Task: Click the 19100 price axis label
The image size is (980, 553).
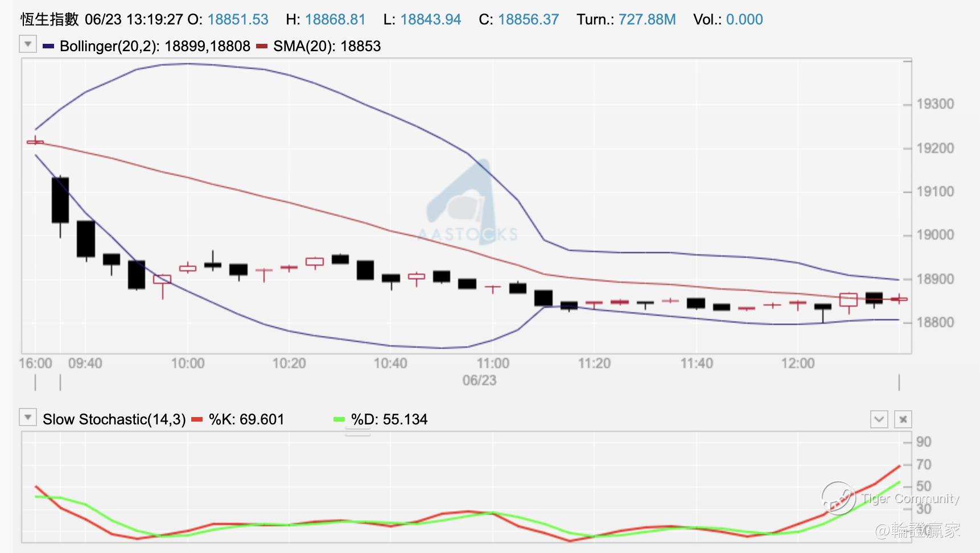Action: click(935, 192)
